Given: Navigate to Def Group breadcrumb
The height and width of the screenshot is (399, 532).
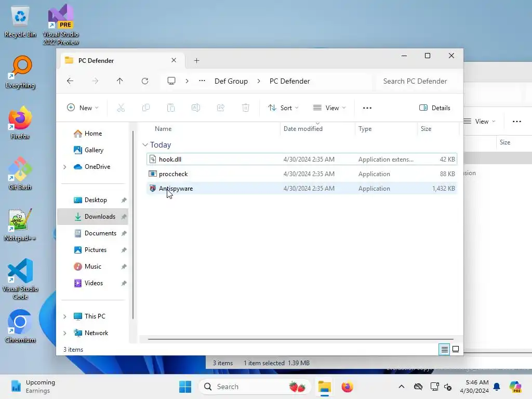Looking at the screenshot, I should [231, 81].
